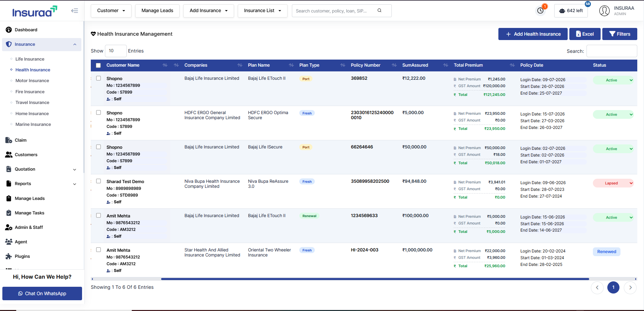Check the row for policy 66264646
644x311 pixels.
pyautogui.click(x=99, y=147)
